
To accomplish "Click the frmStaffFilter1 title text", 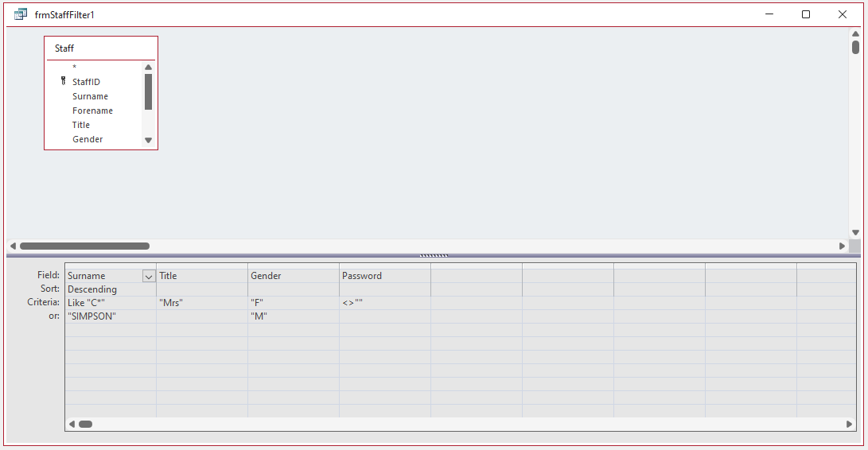I will 64,15.
